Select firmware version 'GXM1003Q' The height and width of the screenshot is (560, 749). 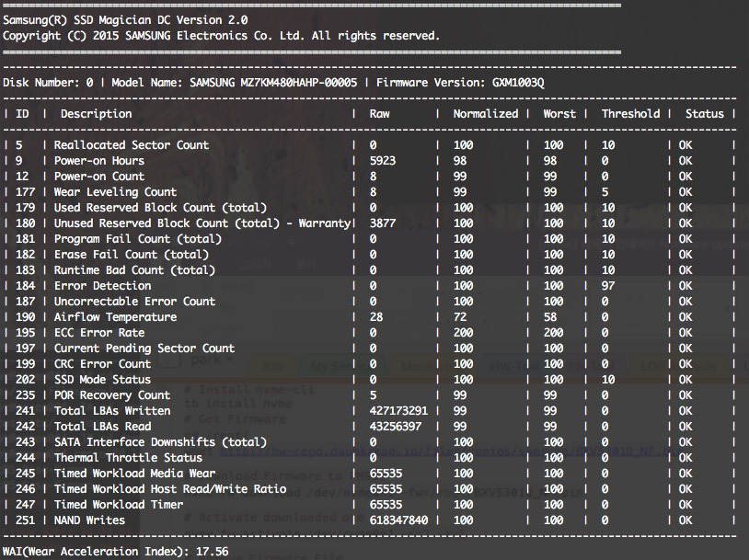518,83
